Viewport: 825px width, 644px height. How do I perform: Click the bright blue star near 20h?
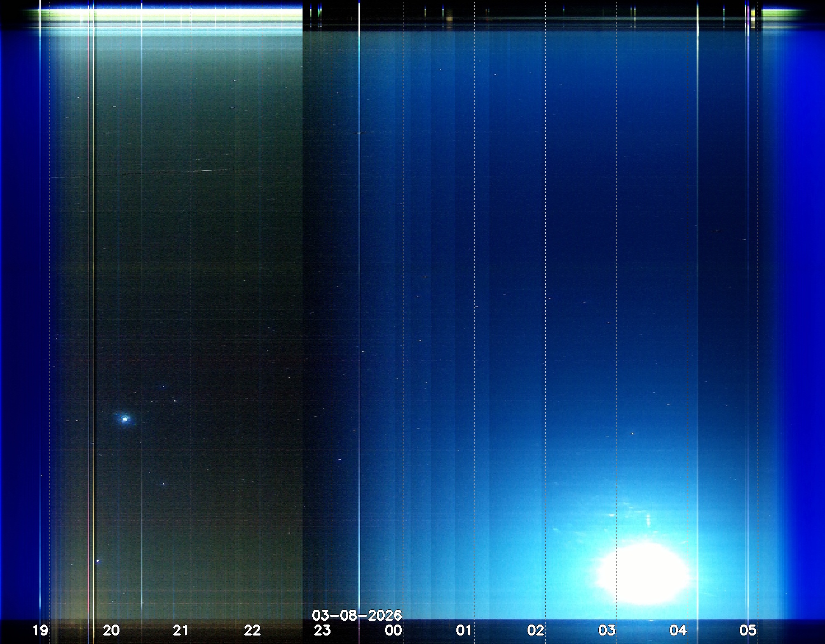(125, 419)
